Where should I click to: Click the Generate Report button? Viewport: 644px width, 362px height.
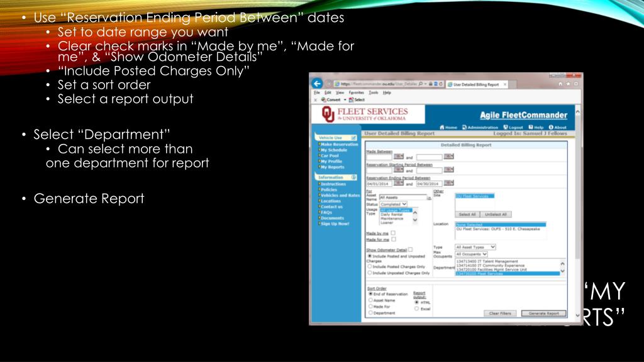[544, 313]
